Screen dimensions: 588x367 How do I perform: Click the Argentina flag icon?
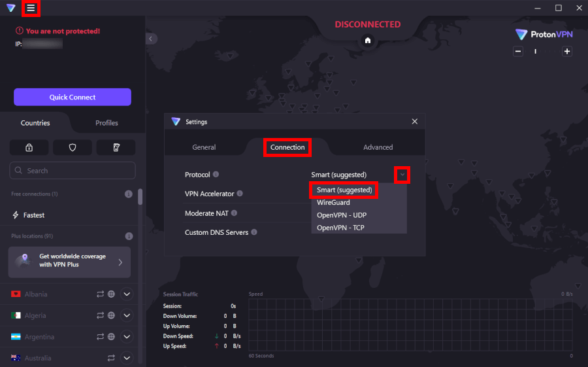pyautogui.click(x=16, y=337)
